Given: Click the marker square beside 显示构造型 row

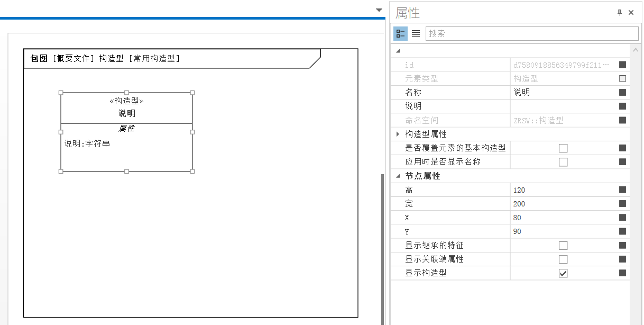Looking at the screenshot, I should point(622,273).
